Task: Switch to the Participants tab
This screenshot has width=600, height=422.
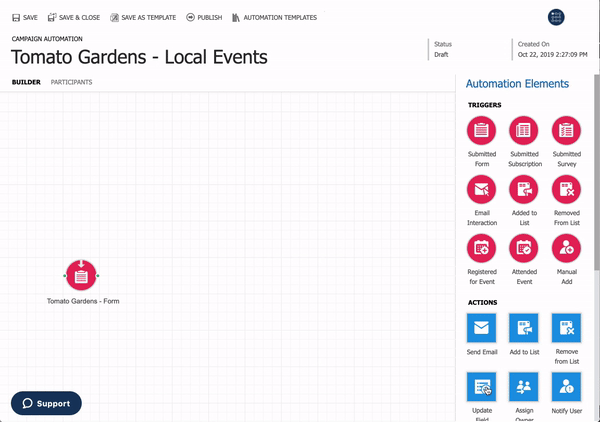Action: (72, 82)
